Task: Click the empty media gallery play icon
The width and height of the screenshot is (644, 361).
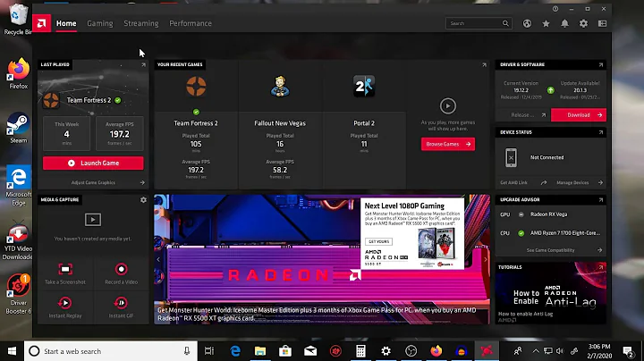Action: [x=93, y=220]
